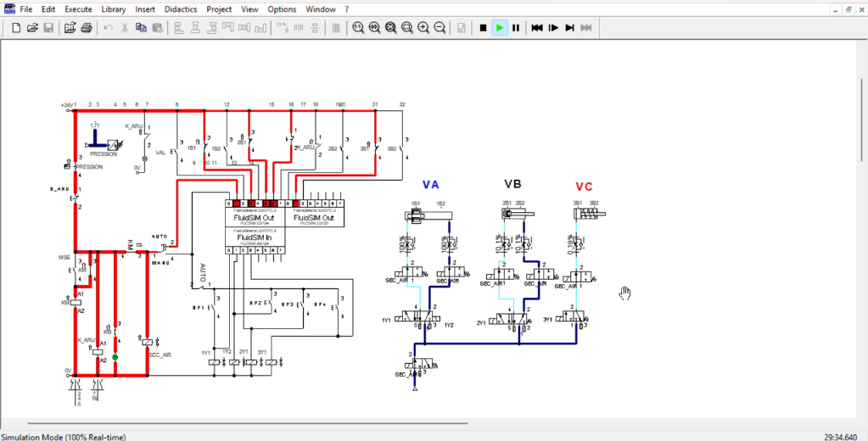Click the red VC label

click(584, 187)
